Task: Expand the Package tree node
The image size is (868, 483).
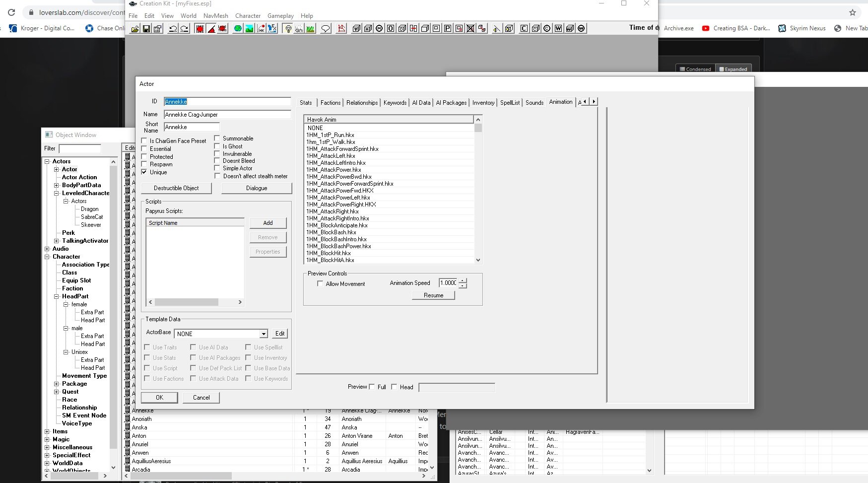Action: pos(57,384)
